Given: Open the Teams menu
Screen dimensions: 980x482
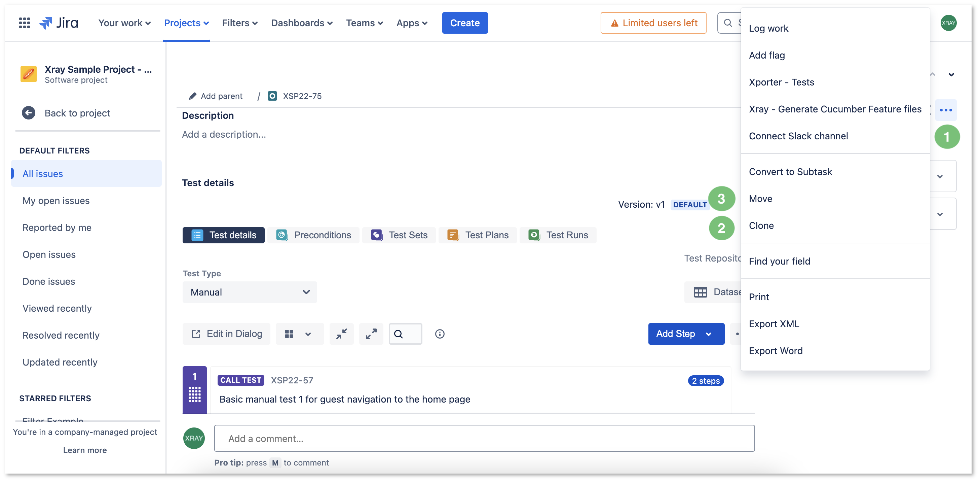Looking at the screenshot, I should click(364, 23).
